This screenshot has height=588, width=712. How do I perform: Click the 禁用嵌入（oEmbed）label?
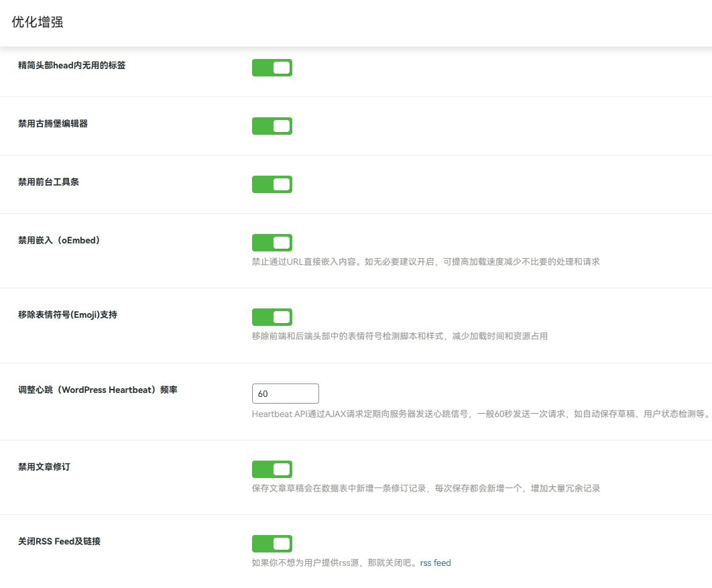click(x=59, y=240)
